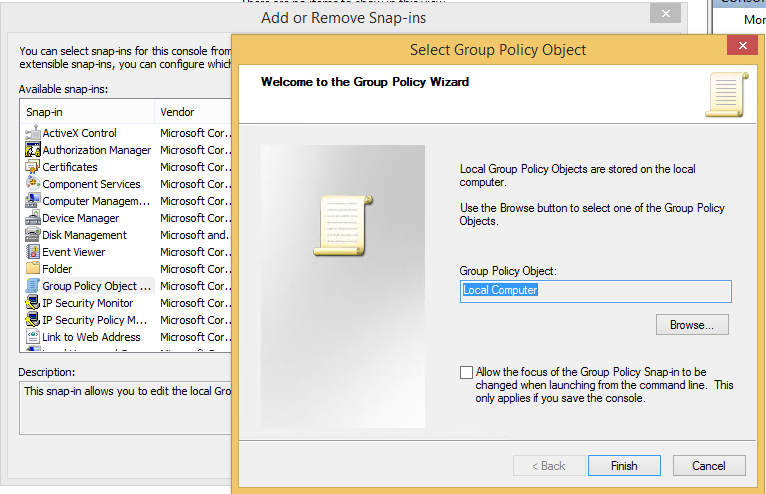766x494 pixels.
Task: Select the Disk Management icon
Action: pyautogui.click(x=33, y=235)
